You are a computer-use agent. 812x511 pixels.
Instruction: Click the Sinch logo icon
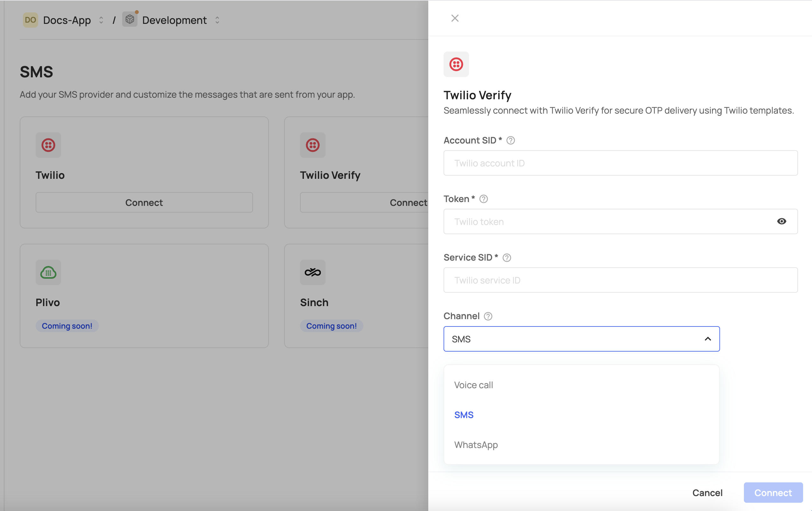[312, 272]
